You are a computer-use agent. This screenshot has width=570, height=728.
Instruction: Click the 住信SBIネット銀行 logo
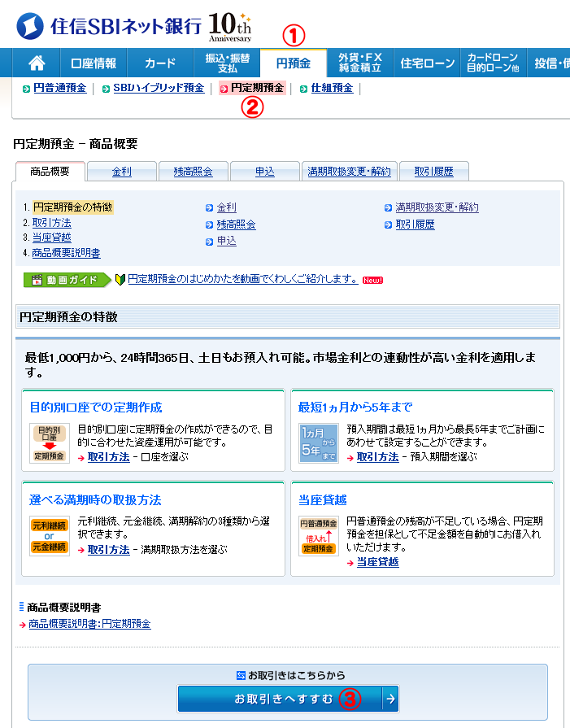click(x=109, y=26)
